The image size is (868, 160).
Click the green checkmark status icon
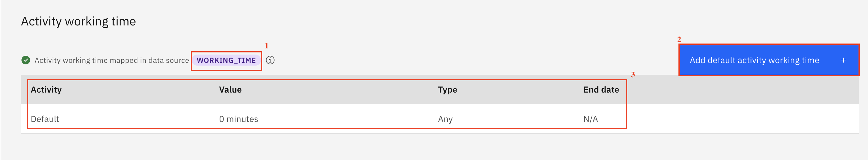(25, 60)
